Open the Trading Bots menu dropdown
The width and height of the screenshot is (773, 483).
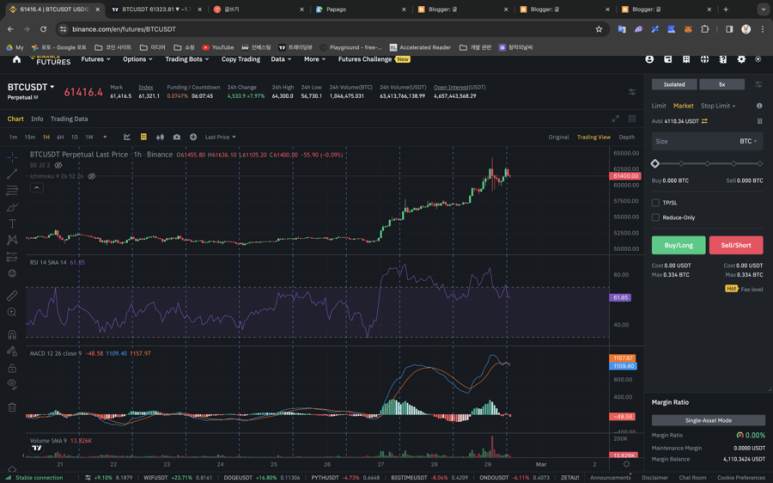tap(187, 59)
